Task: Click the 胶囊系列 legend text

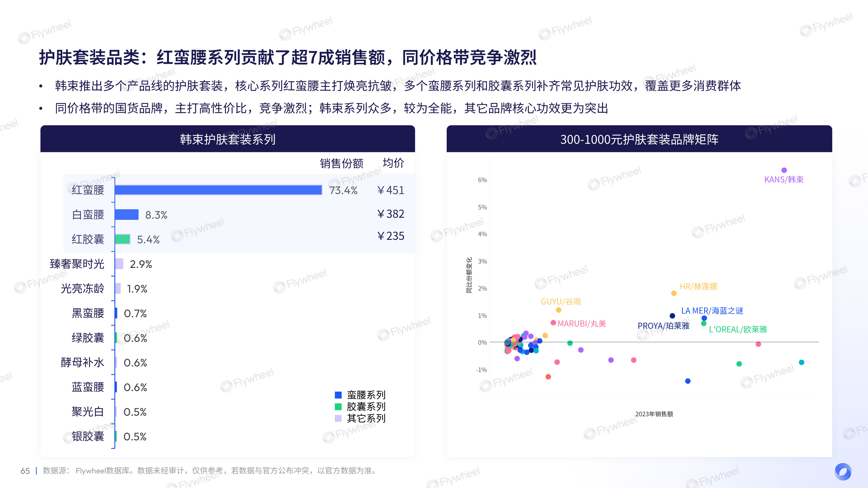Action: point(366,407)
